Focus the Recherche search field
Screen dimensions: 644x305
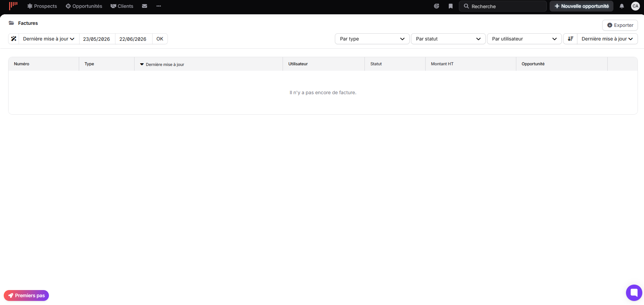(503, 6)
